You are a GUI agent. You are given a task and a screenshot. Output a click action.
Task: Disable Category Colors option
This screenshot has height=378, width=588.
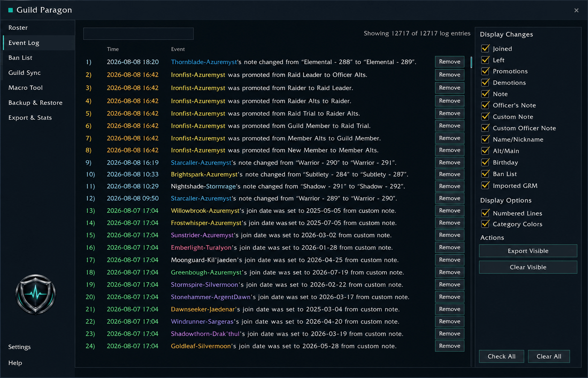coord(485,224)
